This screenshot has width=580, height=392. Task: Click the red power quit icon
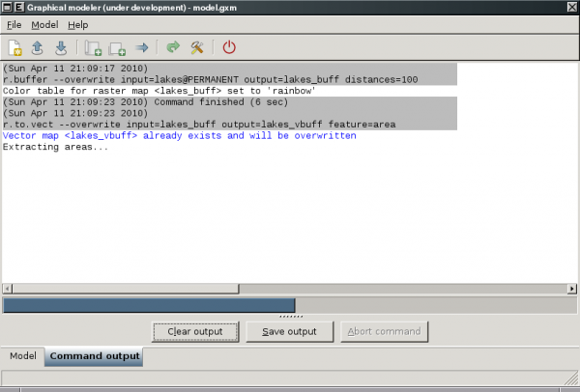[x=229, y=46]
